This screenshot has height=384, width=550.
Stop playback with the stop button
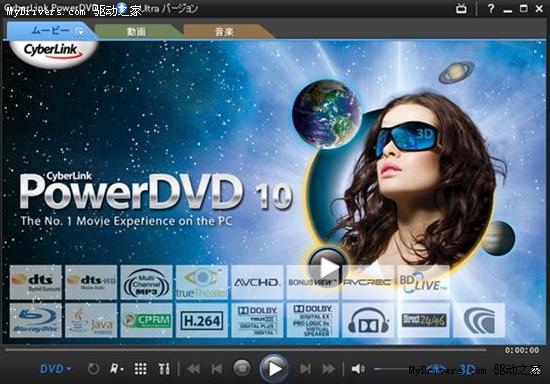pyautogui.click(x=242, y=368)
